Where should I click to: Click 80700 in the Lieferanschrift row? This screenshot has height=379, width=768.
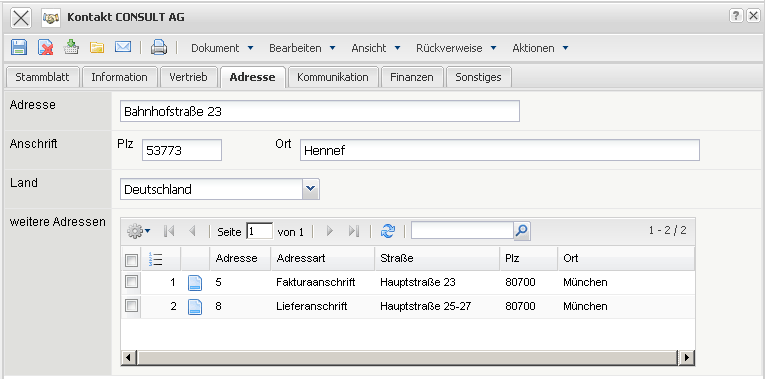pyautogui.click(x=521, y=307)
